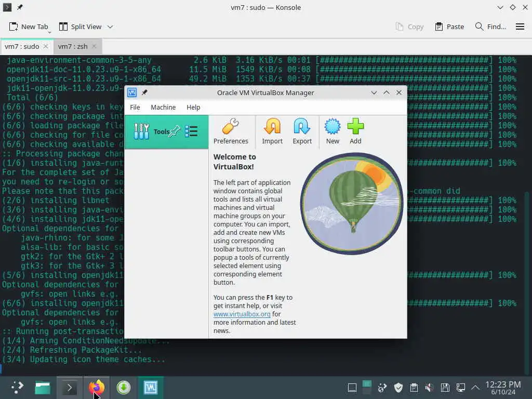This screenshot has height=399, width=532.
Task: Click 'Total (6/6)' terminal line
Action: click(x=32, y=97)
